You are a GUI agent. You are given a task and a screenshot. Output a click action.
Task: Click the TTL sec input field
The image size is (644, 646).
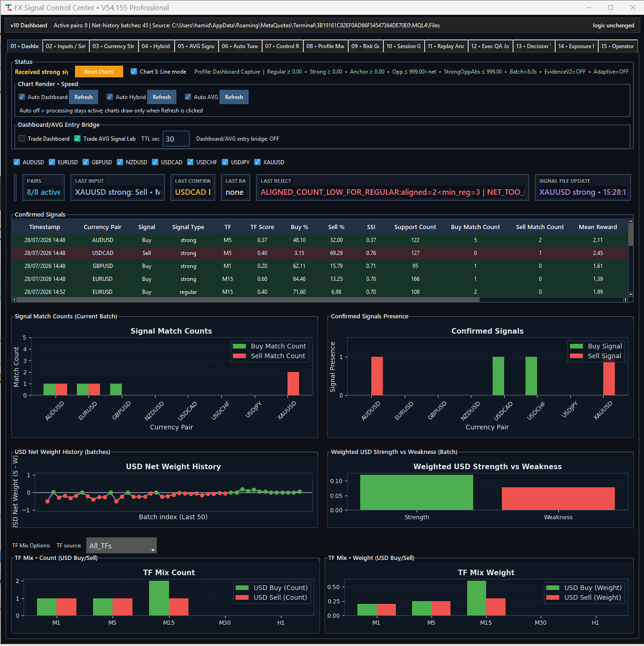[x=176, y=139]
